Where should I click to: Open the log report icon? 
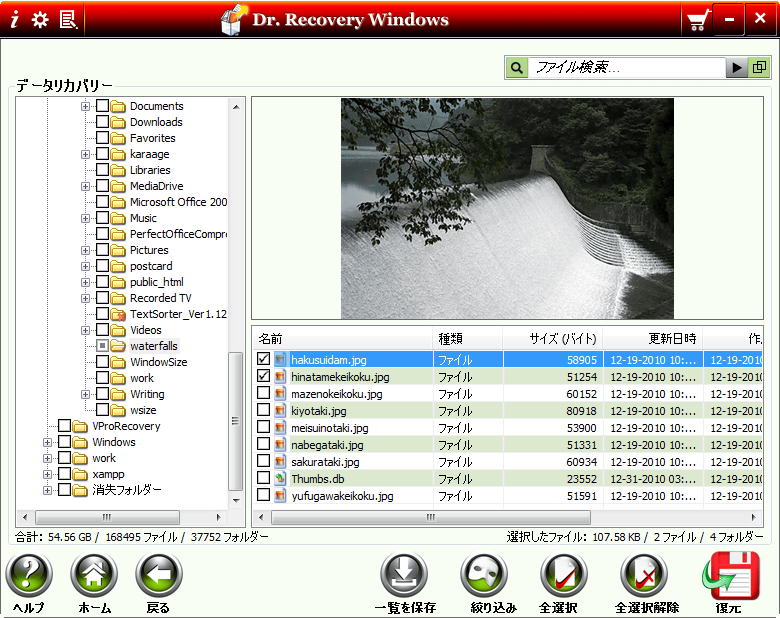tap(68, 19)
